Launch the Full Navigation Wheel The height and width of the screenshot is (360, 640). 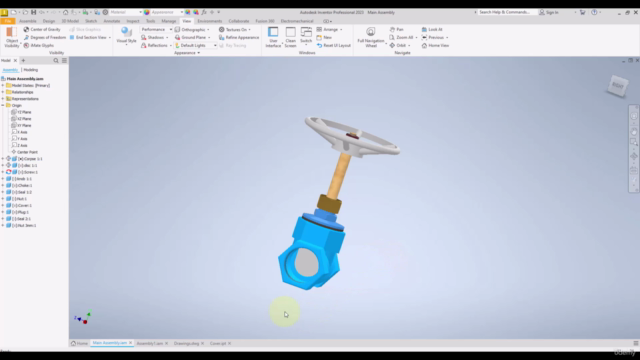pos(371,37)
